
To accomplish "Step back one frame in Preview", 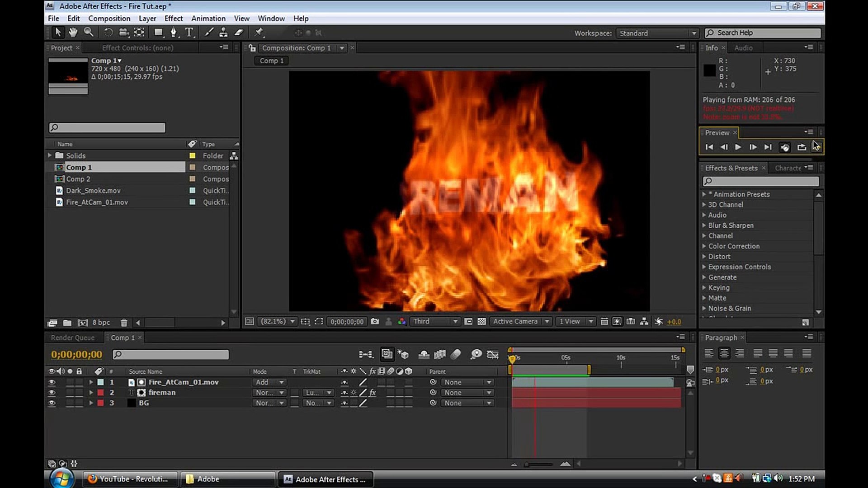I will [x=724, y=147].
